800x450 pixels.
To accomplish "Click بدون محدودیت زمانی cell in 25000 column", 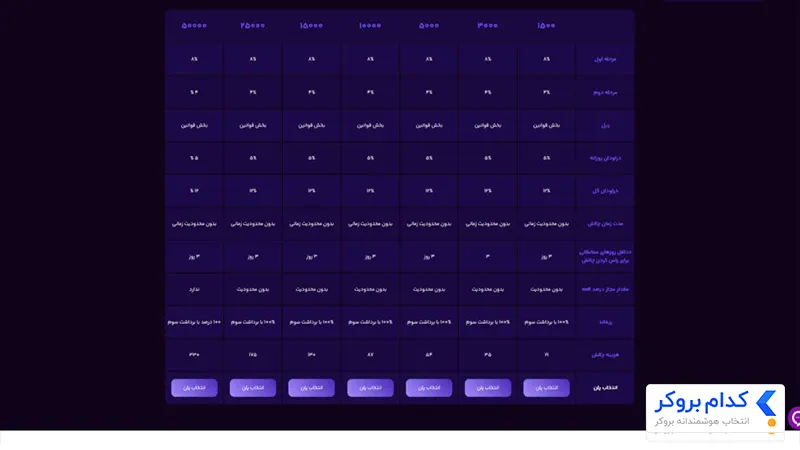I will 253,224.
